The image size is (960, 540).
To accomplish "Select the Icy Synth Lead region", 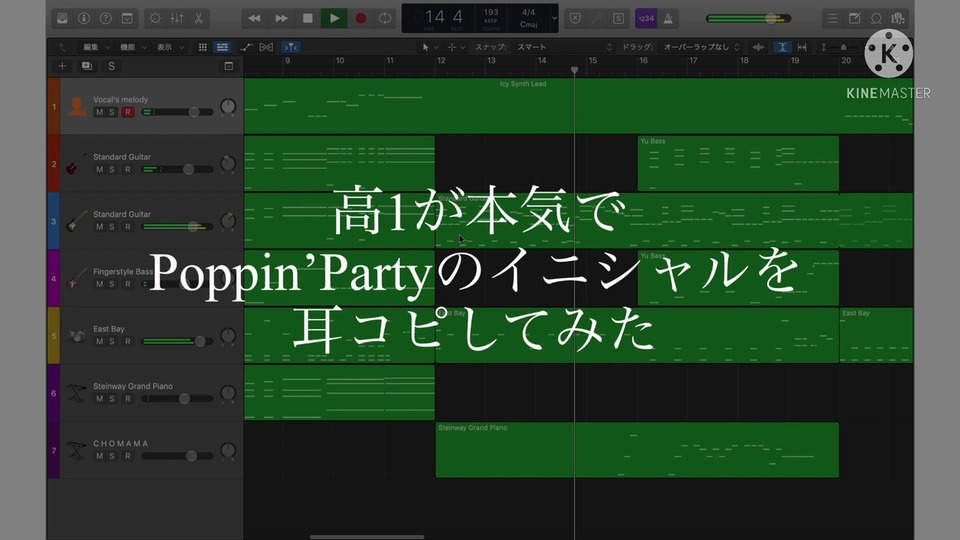I will pos(578,106).
